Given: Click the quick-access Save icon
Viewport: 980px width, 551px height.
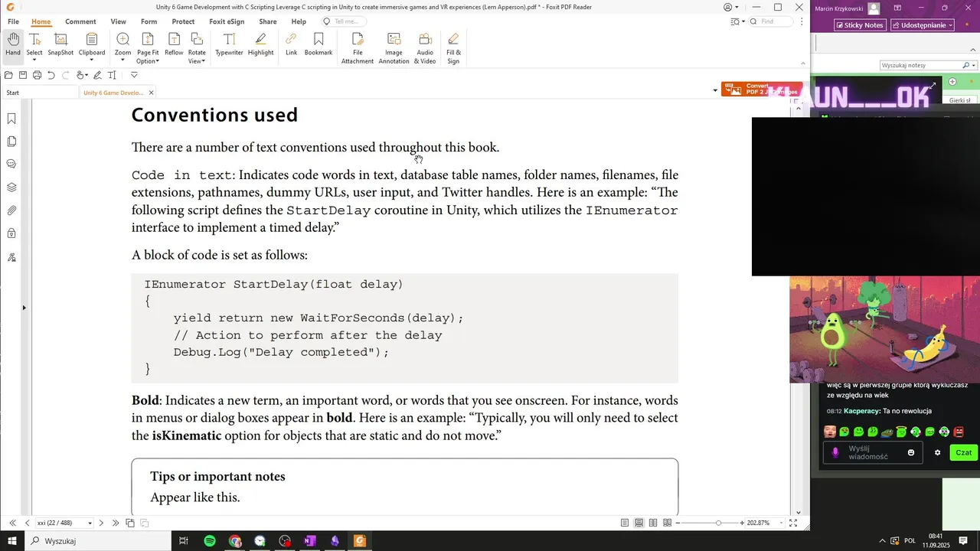Looking at the screenshot, I should pyautogui.click(x=23, y=75).
